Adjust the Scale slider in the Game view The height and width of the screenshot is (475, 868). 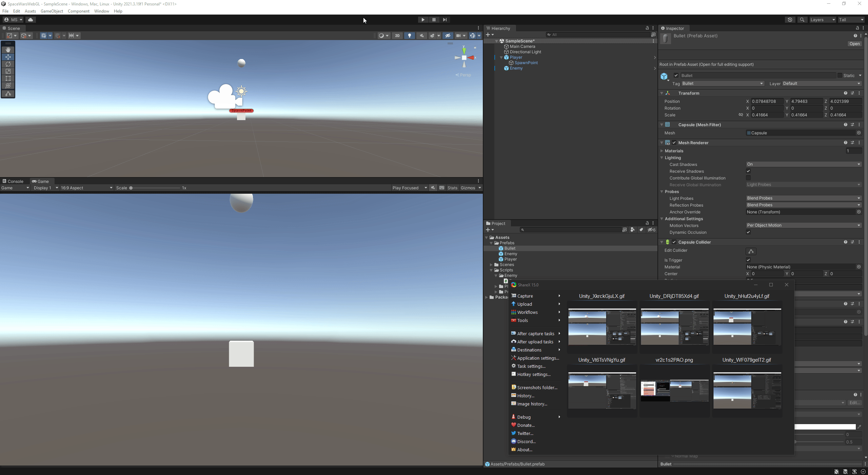(x=132, y=188)
